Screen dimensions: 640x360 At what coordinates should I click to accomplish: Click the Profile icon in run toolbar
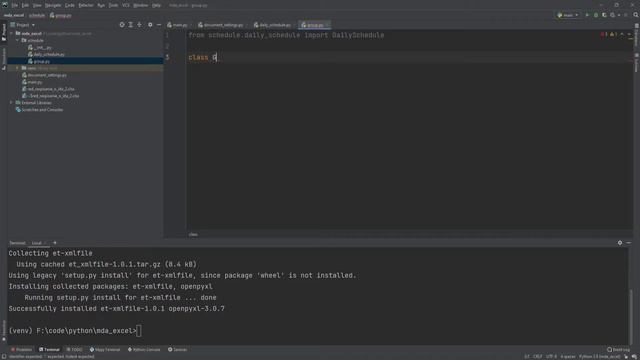[613, 15]
